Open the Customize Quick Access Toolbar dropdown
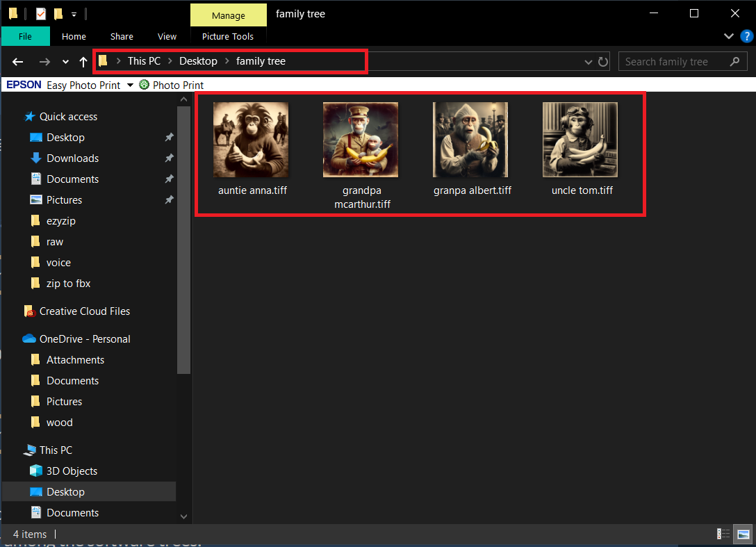The height and width of the screenshot is (547, 756). [74, 13]
